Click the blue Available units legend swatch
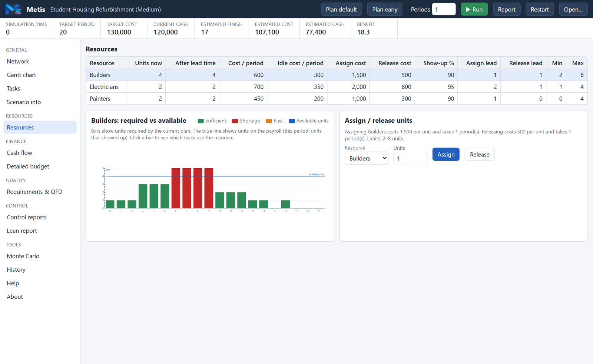Viewport: 593px width, 364px height. (292, 121)
